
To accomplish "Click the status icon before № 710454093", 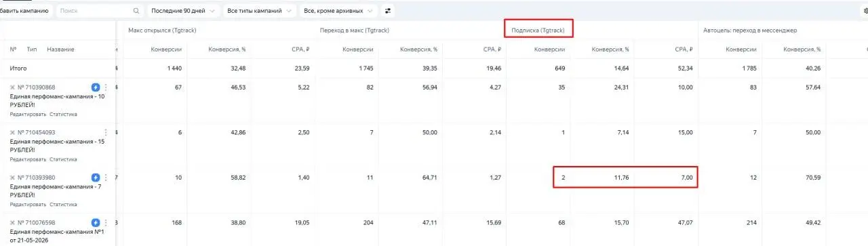I will [x=12, y=132].
